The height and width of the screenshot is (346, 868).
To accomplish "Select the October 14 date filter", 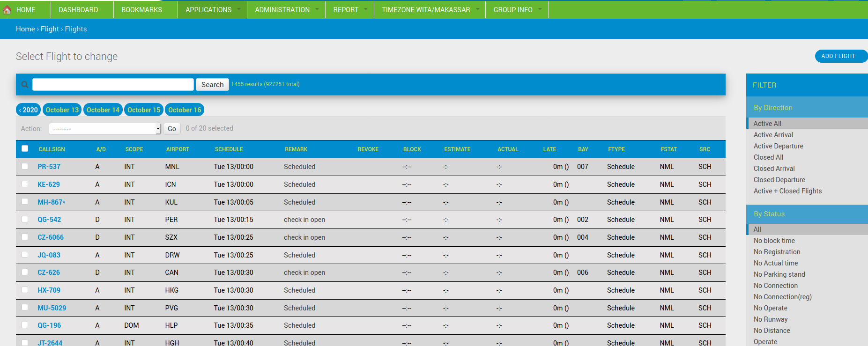I will 103,110.
